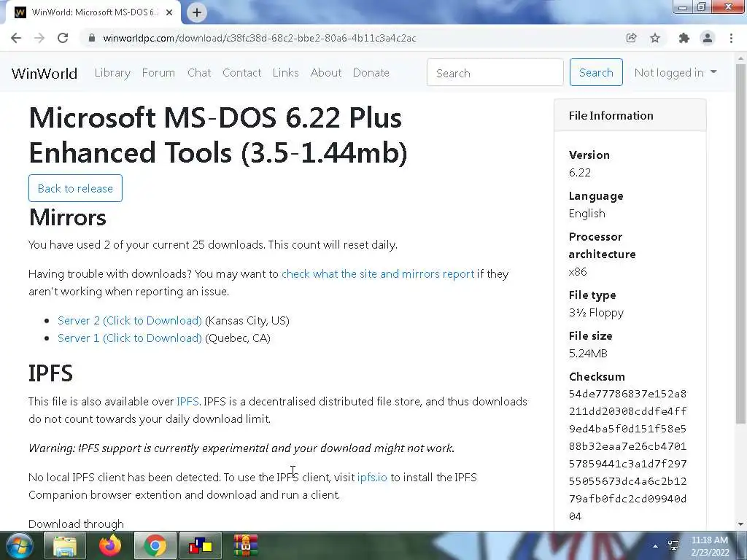Click the Mirrors heading
This screenshot has height=560, width=747.
(x=68, y=217)
